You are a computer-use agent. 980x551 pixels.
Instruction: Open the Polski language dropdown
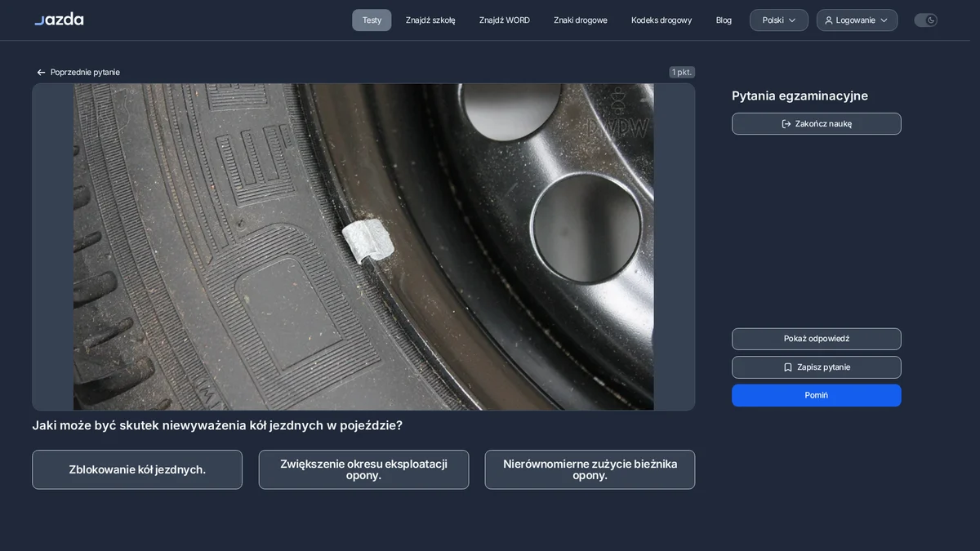point(779,20)
